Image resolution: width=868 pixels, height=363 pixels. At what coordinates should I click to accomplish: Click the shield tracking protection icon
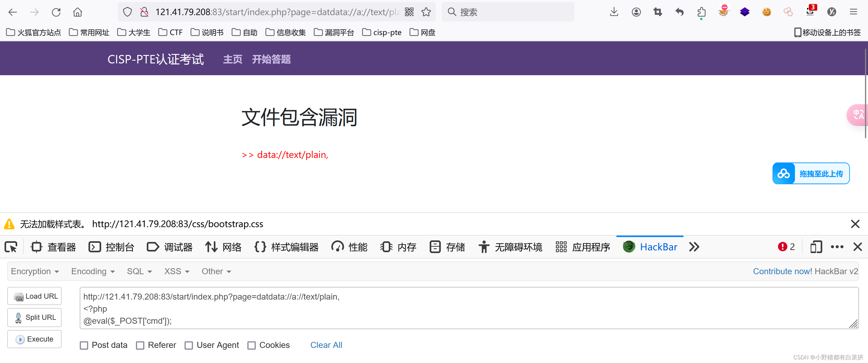point(127,12)
